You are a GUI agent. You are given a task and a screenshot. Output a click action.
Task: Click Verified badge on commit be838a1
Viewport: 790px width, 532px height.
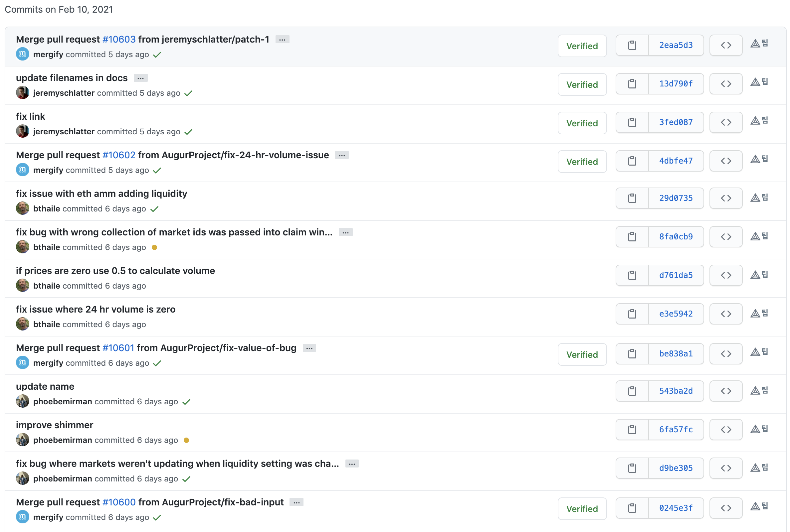tap(582, 354)
